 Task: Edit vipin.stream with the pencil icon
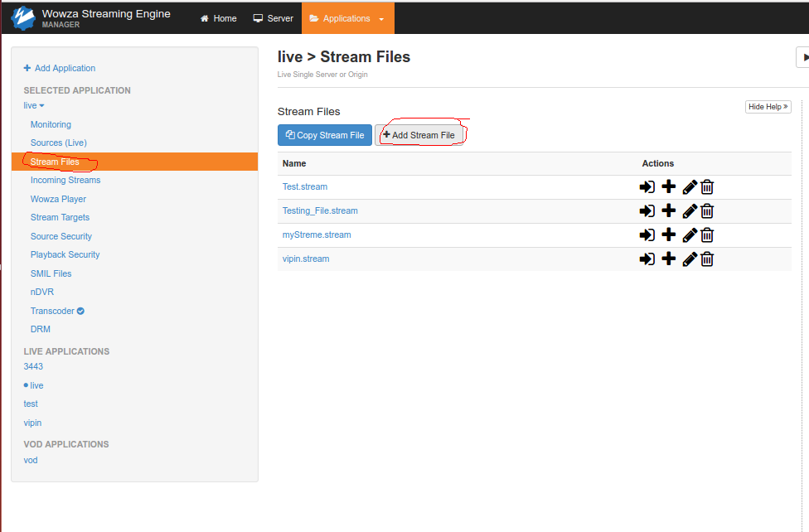(690, 259)
